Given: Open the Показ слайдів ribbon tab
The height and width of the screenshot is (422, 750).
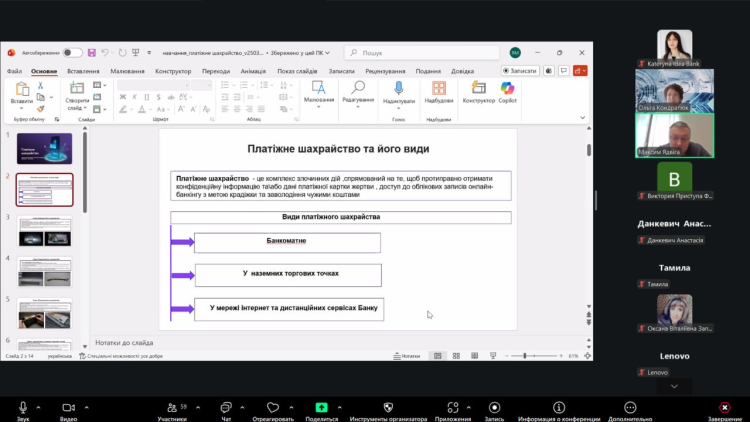Looking at the screenshot, I should click(299, 71).
